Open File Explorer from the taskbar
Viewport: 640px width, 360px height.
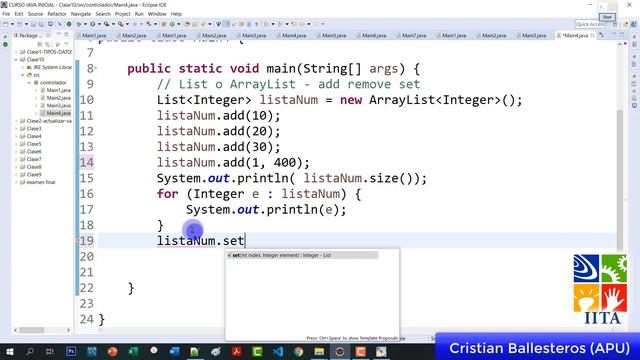coord(319,351)
